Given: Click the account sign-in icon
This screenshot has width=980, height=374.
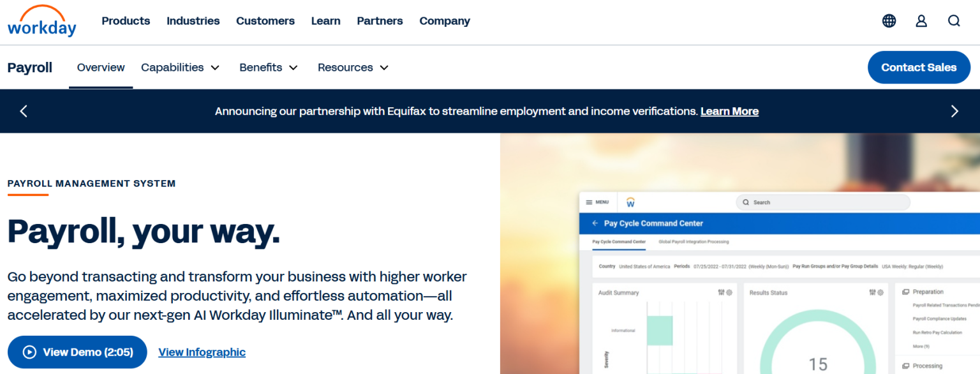Looking at the screenshot, I should pos(921,20).
